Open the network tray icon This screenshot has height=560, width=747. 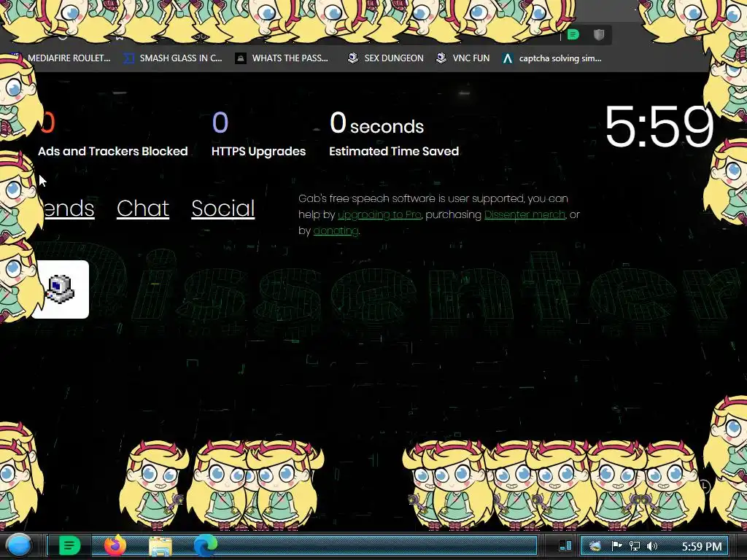pyautogui.click(x=635, y=546)
